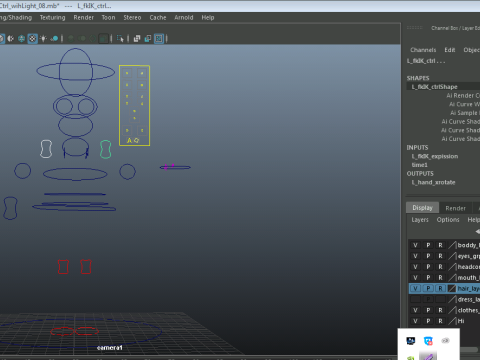
Task: Select the Hi layer name
Action: [461, 321]
